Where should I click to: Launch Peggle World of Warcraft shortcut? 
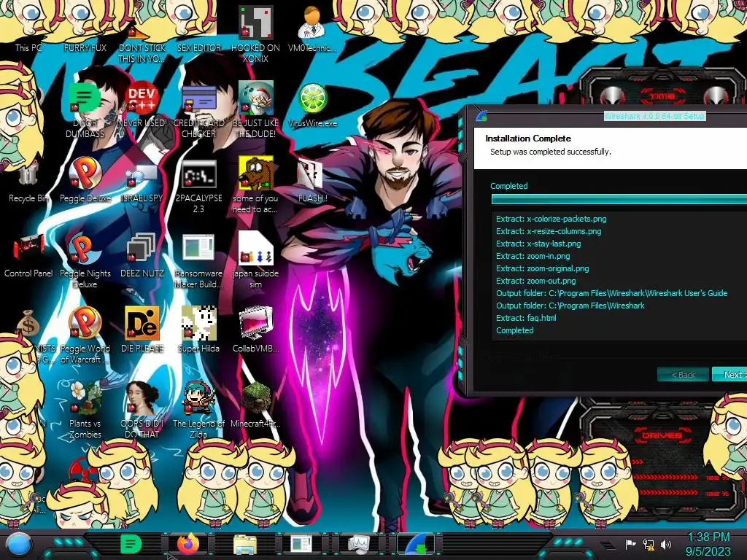coord(85,323)
